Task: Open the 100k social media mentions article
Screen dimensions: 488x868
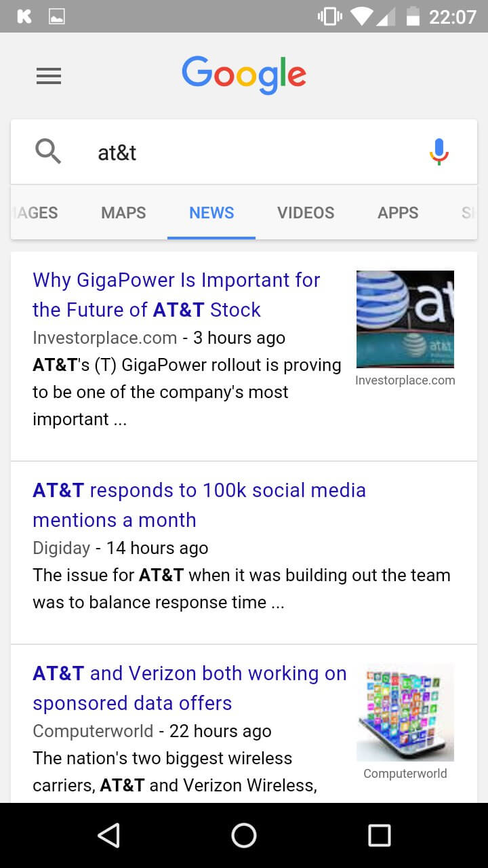Action: tap(199, 505)
